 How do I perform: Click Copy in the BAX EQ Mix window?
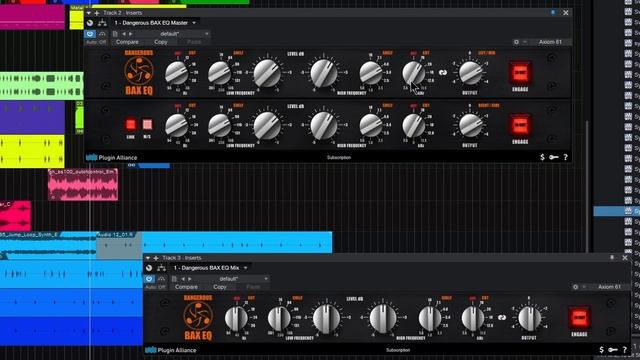pos(220,287)
